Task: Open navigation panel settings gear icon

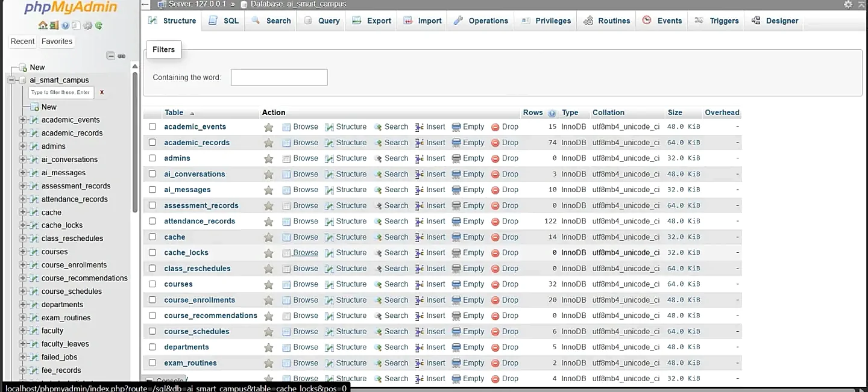Action: pyautogui.click(x=88, y=25)
